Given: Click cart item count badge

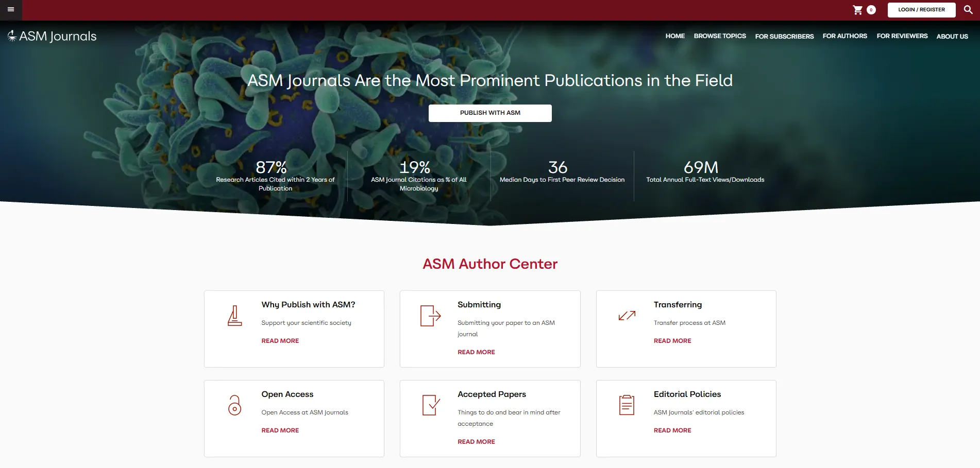Looking at the screenshot, I should point(871,10).
